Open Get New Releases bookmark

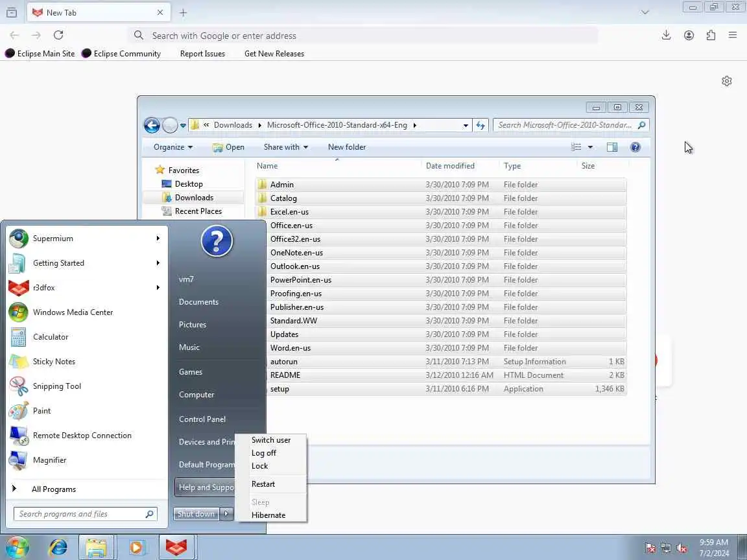274,54
